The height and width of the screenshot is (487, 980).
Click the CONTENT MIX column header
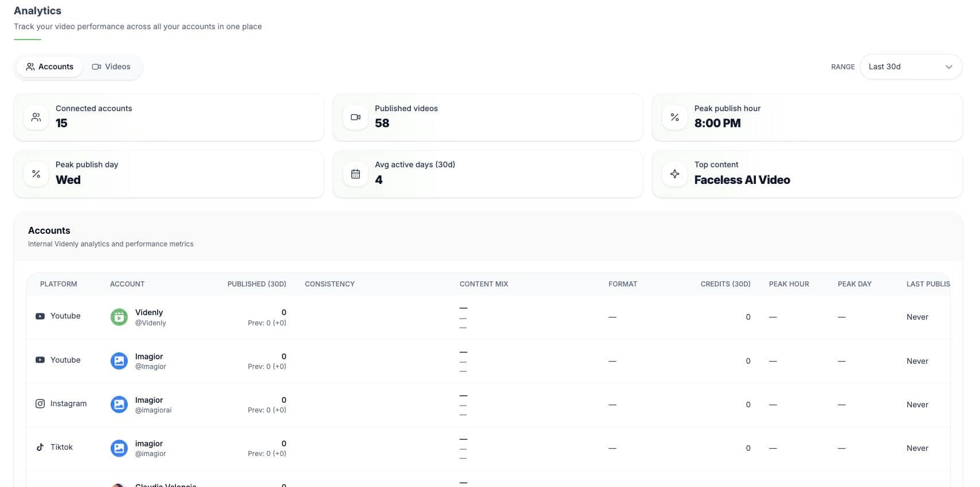(x=484, y=284)
